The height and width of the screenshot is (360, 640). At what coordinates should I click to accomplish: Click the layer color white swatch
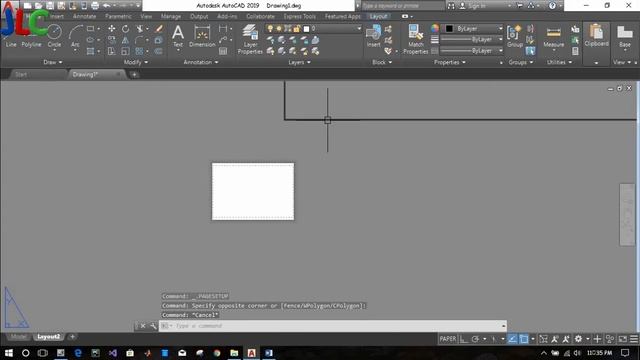coord(306,29)
